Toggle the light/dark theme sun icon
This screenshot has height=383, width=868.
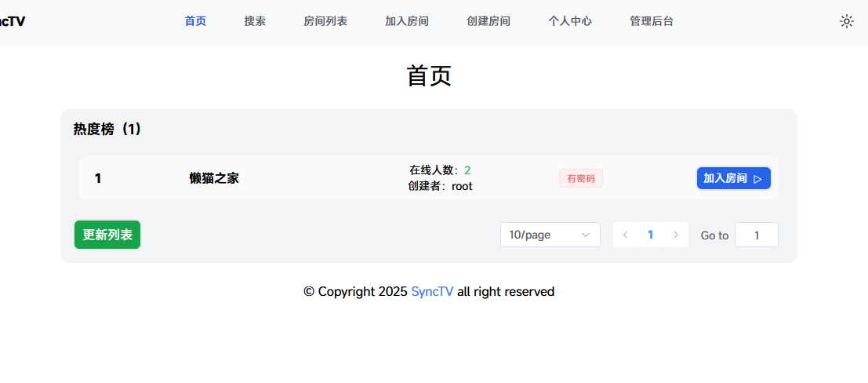tap(846, 22)
